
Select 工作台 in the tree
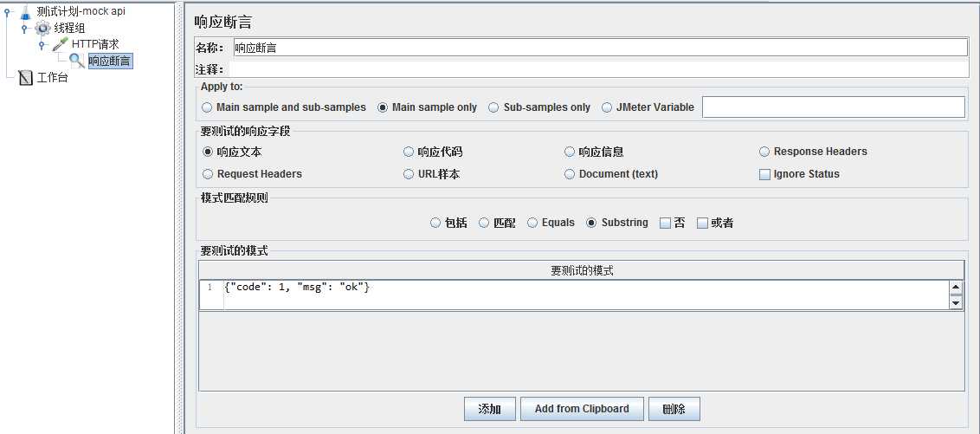53,78
